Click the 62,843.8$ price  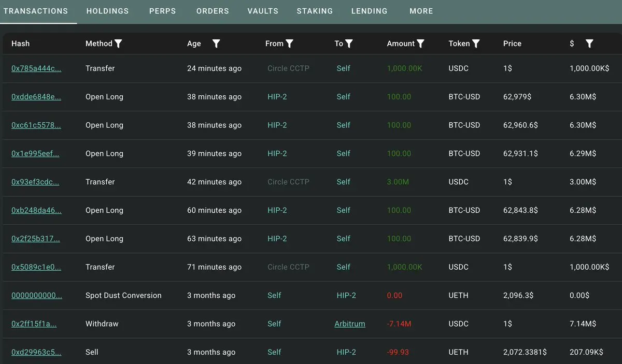(520, 211)
